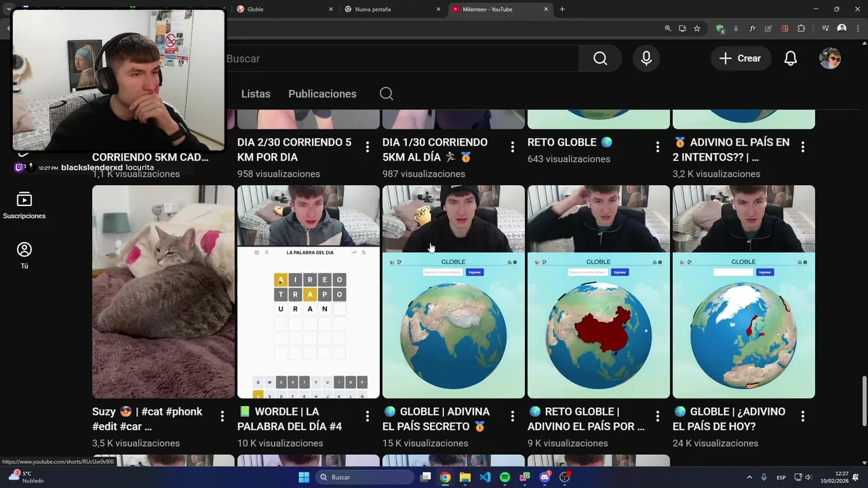
Task: Open the YouTube account avatar menu
Action: [830, 58]
